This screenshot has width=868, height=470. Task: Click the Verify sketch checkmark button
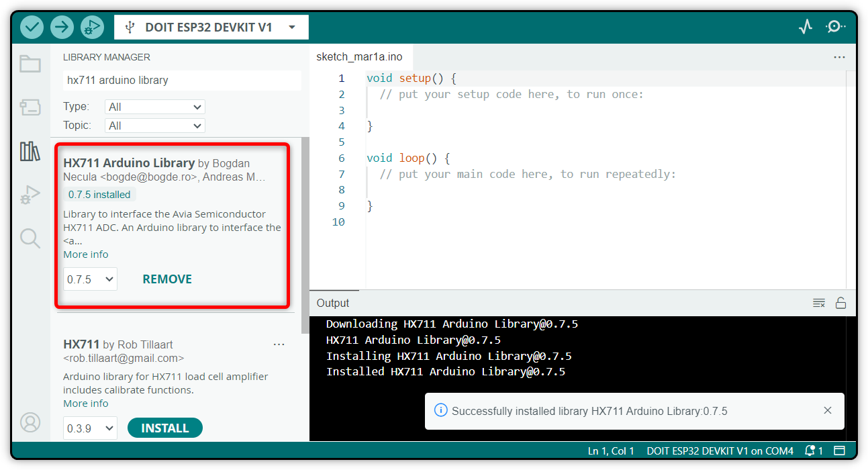32,27
